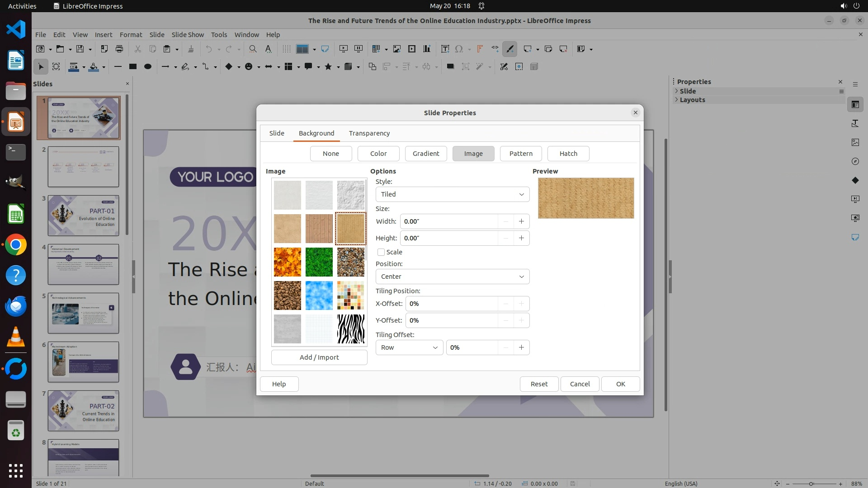The width and height of the screenshot is (868, 488).
Task: Open the Slide Show menu
Action: [x=188, y=34]
